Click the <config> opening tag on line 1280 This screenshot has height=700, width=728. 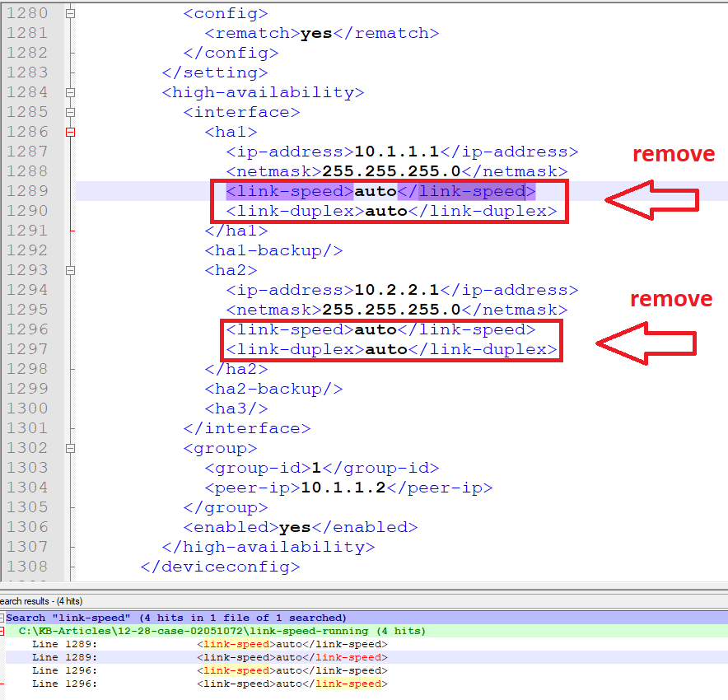pos(226,13)
